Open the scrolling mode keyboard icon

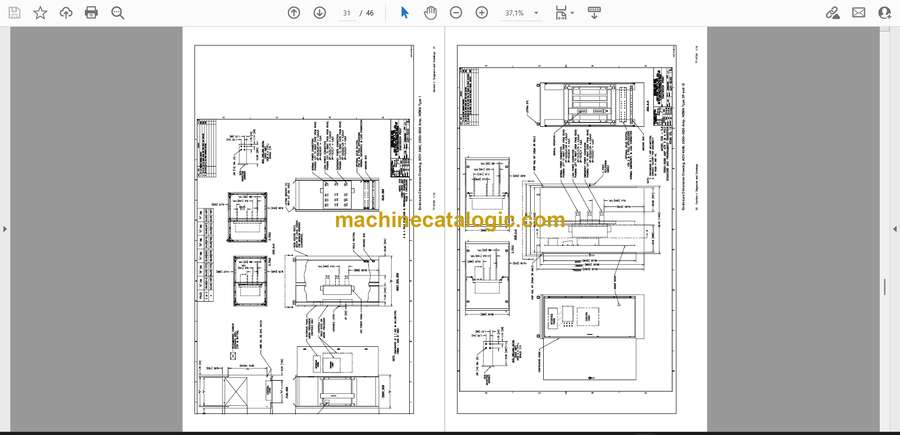pyautogui.click(x=594, y=13)
